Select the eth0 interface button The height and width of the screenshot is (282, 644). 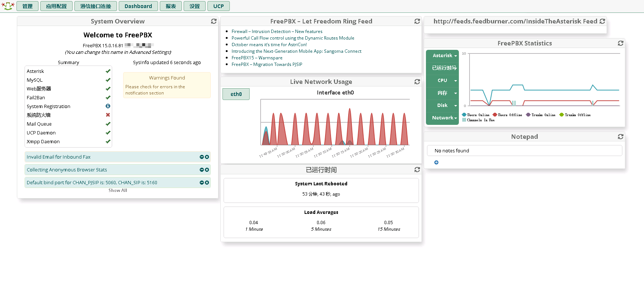pos(236,94)
